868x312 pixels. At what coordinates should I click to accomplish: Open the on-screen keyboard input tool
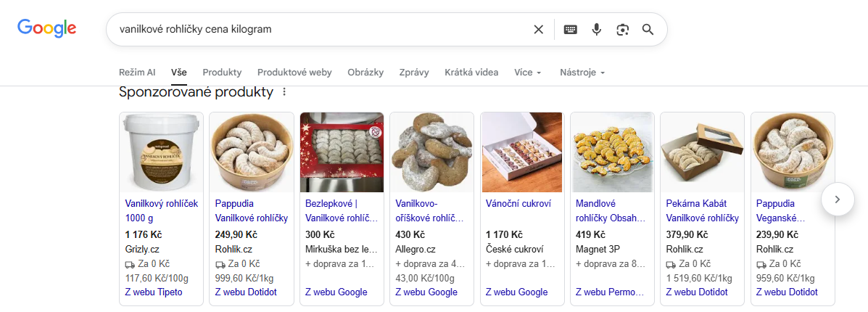(571, 30)
